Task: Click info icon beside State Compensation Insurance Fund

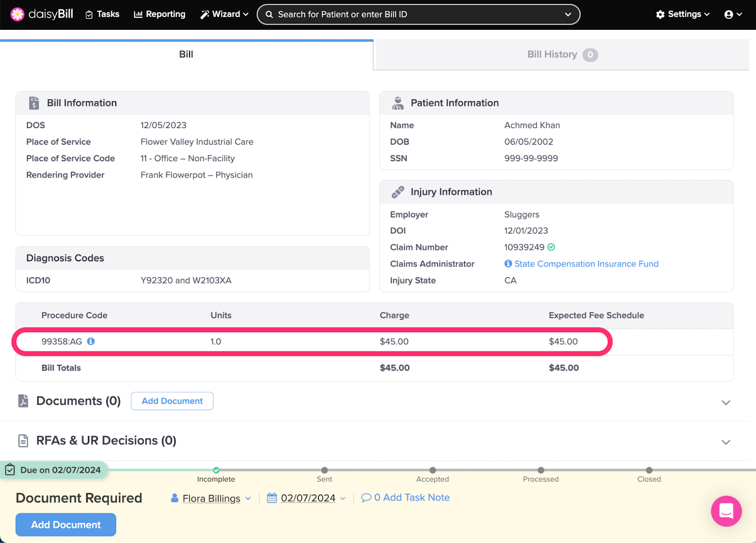Action: [x=508, y=264]
